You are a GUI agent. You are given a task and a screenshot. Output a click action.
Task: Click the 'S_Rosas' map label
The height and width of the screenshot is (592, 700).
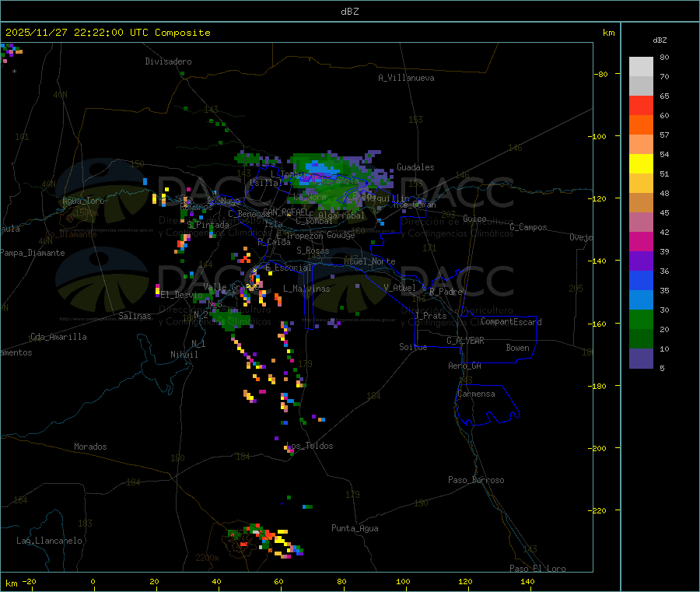(x=313, y=250)
